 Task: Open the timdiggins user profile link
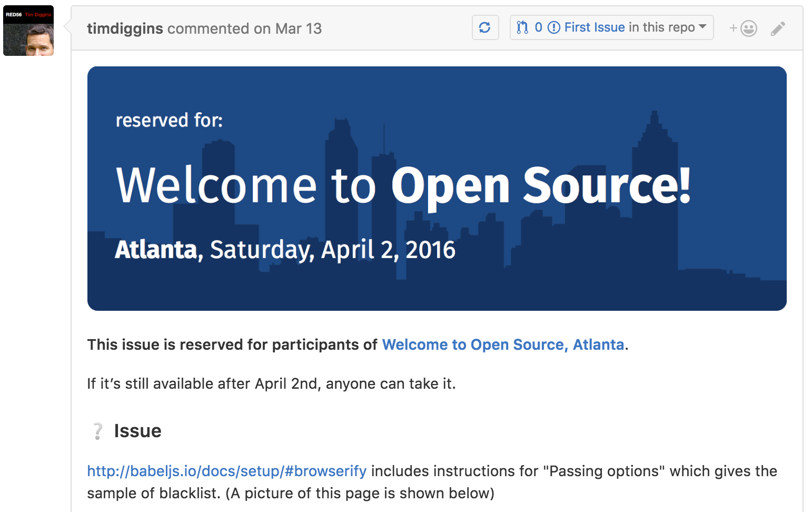point(125,28)
